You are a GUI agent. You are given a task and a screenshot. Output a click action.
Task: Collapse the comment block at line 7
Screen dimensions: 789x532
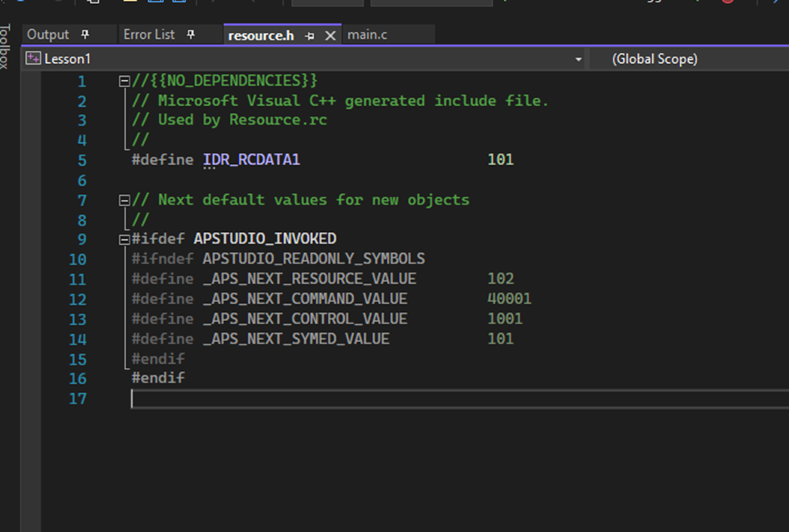pyautogui.click(x=124, y=200)
